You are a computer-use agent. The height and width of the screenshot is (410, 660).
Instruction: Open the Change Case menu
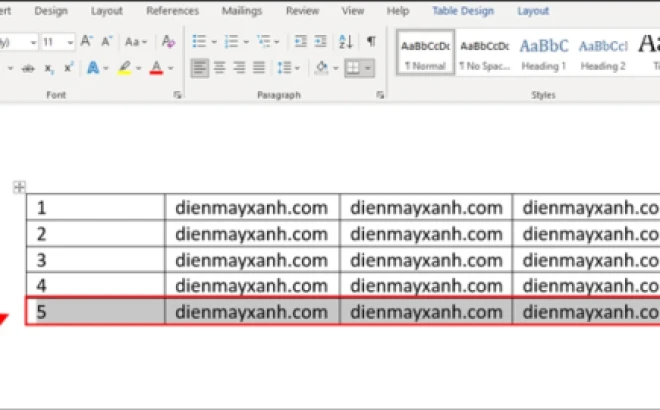pyautogui.click(x=136, y=42)
